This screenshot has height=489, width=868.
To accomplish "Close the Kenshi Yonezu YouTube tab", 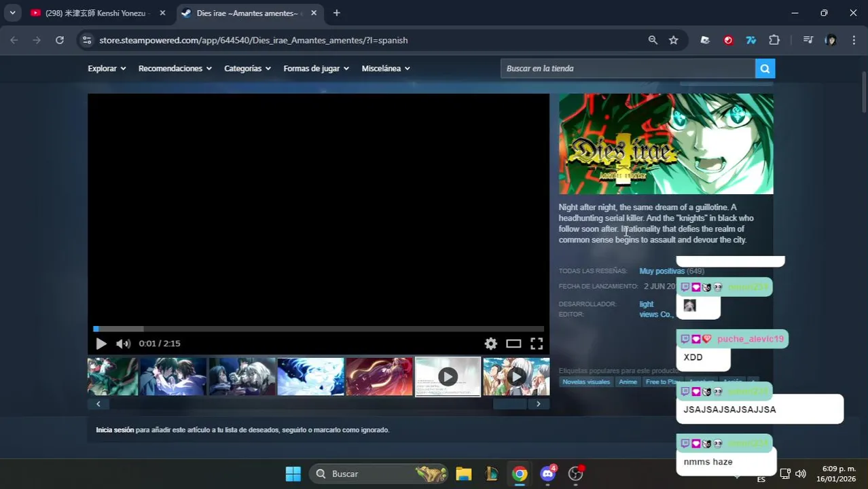I will coord(162,13).
